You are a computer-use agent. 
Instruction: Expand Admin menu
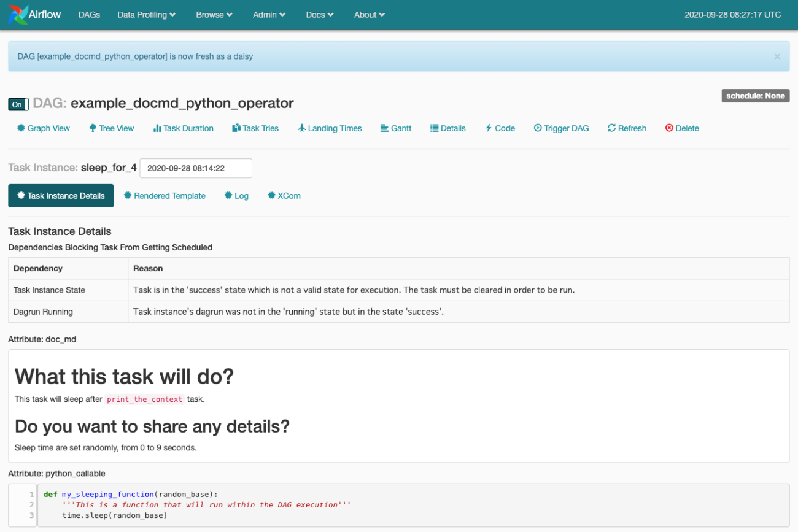tap(269, 15)
